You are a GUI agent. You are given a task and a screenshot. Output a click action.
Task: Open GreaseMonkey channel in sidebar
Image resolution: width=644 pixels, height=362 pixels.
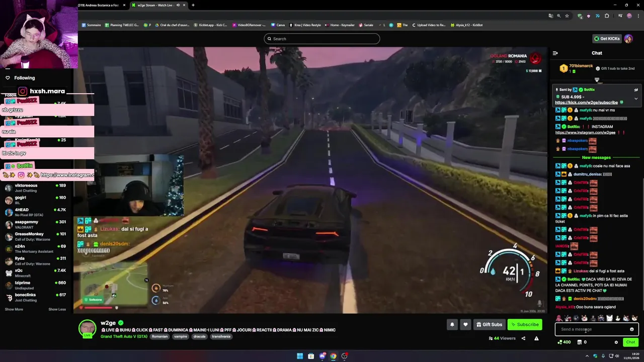pos(35,236)
